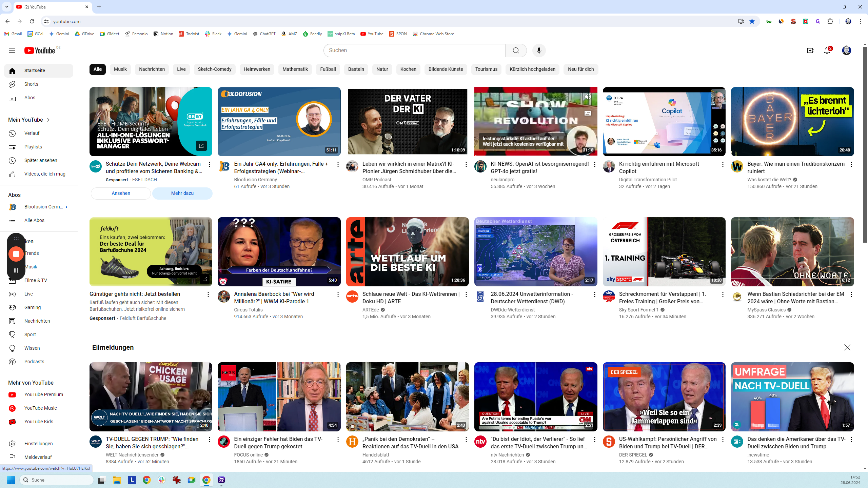Select the Mathematik filter chip
Viewport: 868px width, 488px height.
[x=295, y=69]
